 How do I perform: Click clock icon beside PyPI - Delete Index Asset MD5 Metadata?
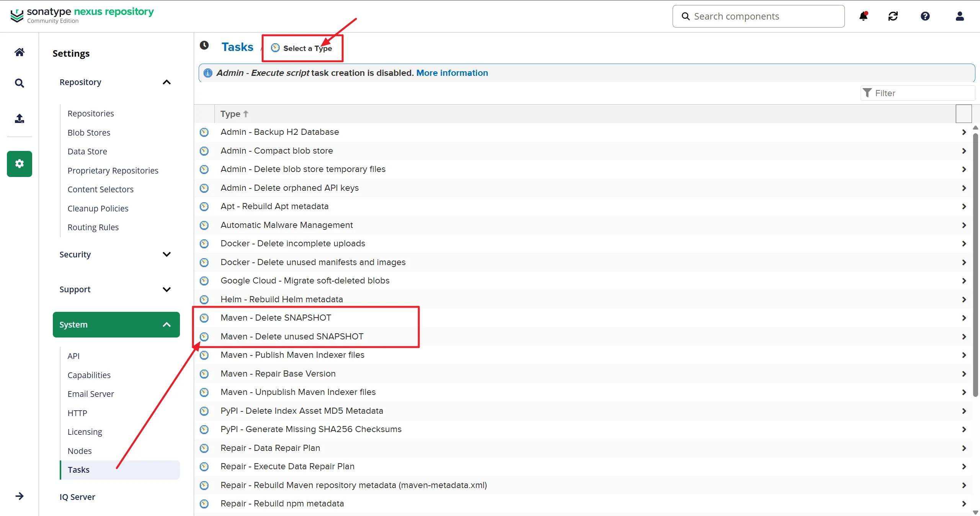click(204, 411)
